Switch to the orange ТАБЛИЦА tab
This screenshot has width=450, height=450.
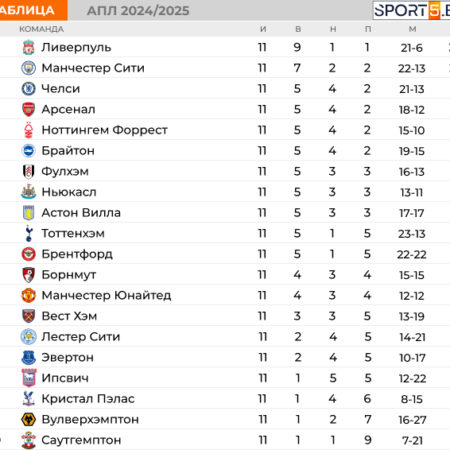click(x=33, y=10)
